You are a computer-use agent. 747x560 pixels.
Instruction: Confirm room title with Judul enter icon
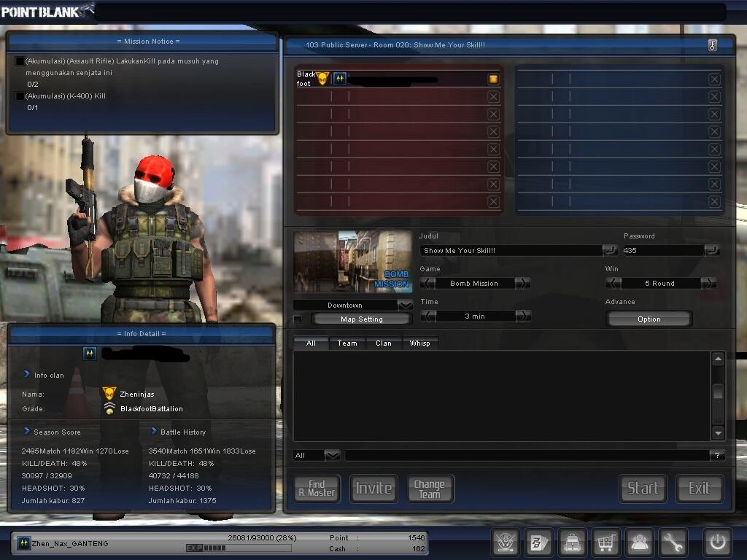tap(609, 250)
